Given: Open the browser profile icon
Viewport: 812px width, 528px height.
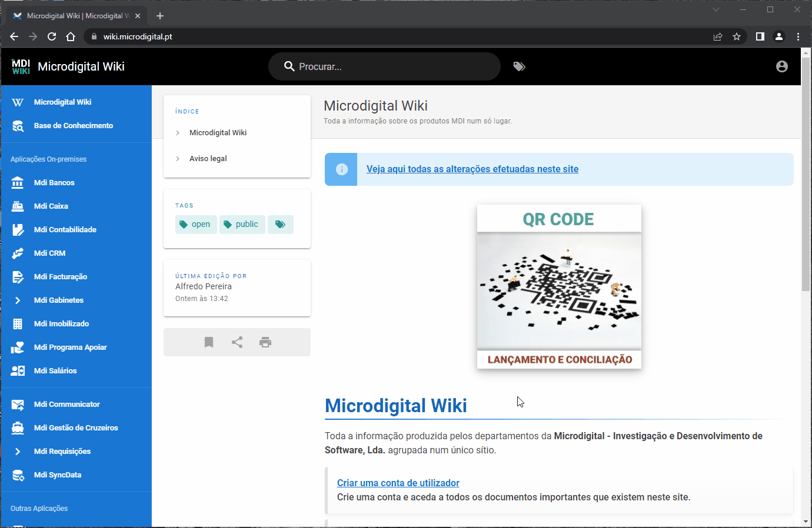Looking at the screenshot, I should [779, 36].
